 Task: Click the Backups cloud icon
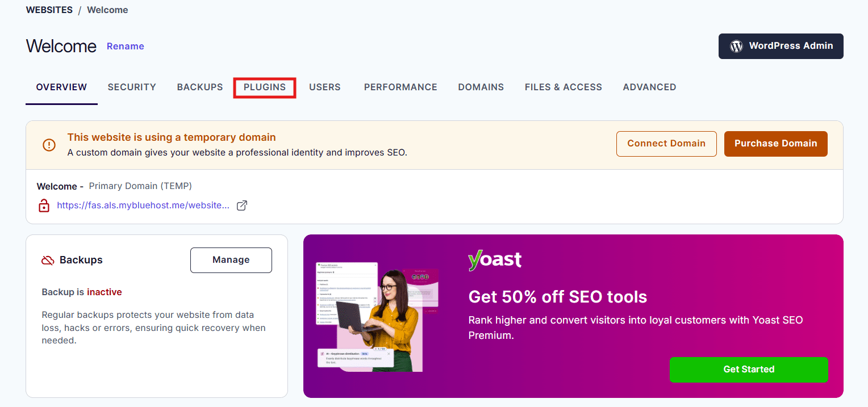point(47,260)
